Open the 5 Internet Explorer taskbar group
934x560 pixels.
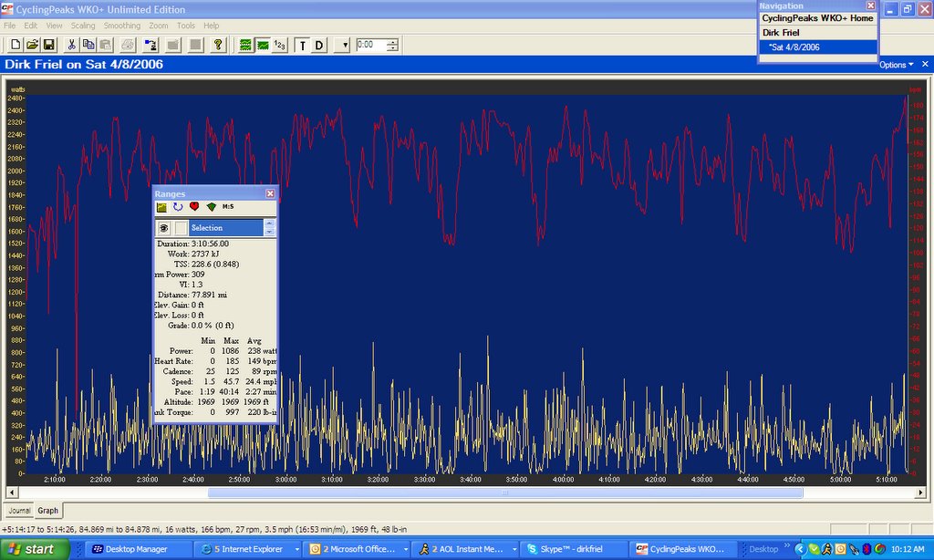(248, 549)
